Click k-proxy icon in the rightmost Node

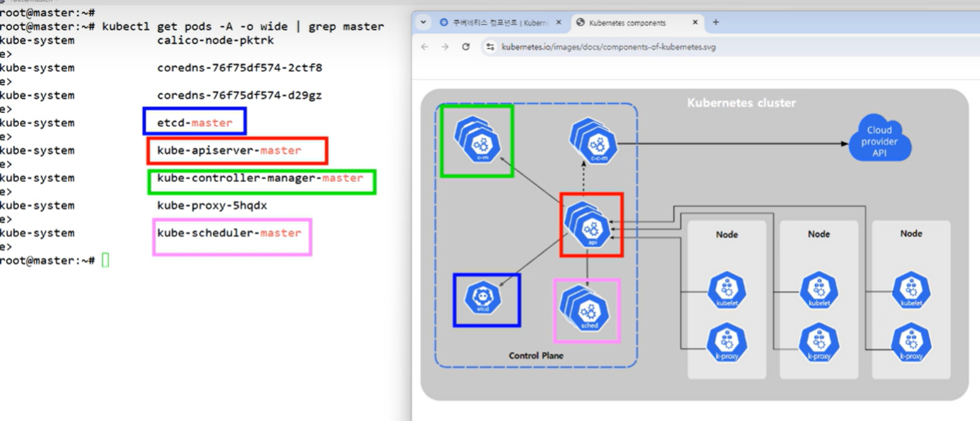point(911,343)
